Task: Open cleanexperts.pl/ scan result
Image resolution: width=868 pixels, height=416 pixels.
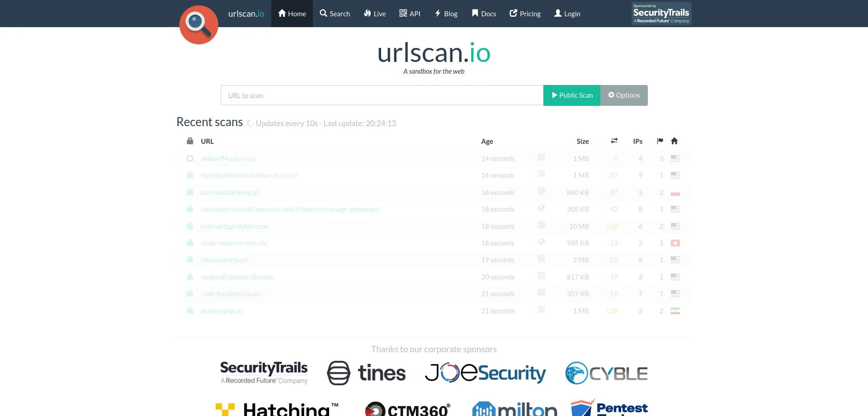Action: pyautogui.click(x=225, y=260)
